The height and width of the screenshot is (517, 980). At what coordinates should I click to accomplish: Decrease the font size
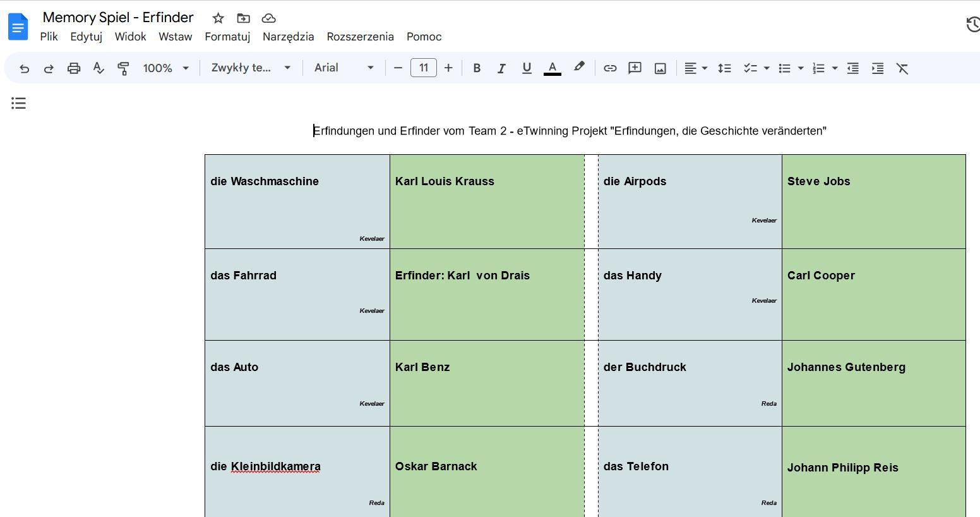(x=398, y=68)
